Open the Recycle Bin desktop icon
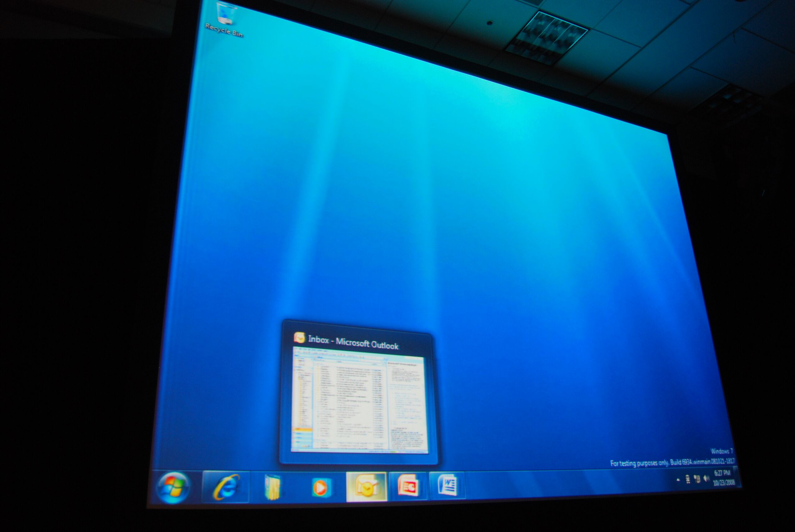795x532 pixels. tap(225, 14)
